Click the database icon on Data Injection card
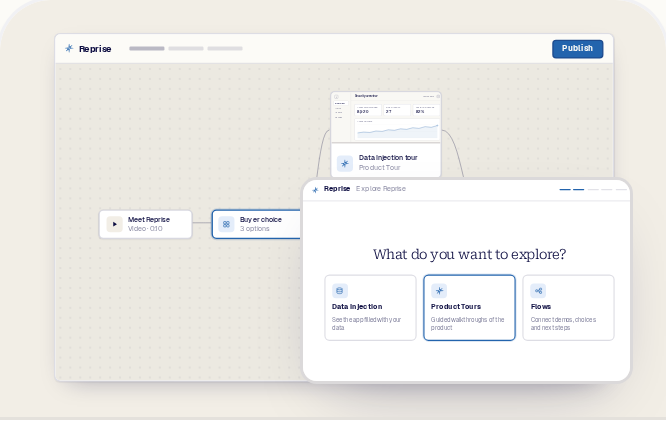 coord(340,291)
